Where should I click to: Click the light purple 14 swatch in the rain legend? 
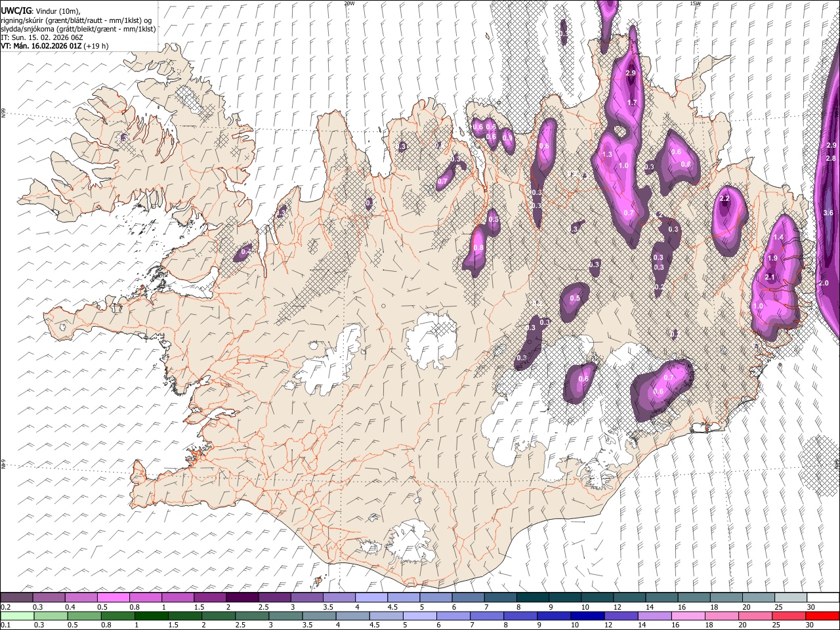[x=654, y=616]
